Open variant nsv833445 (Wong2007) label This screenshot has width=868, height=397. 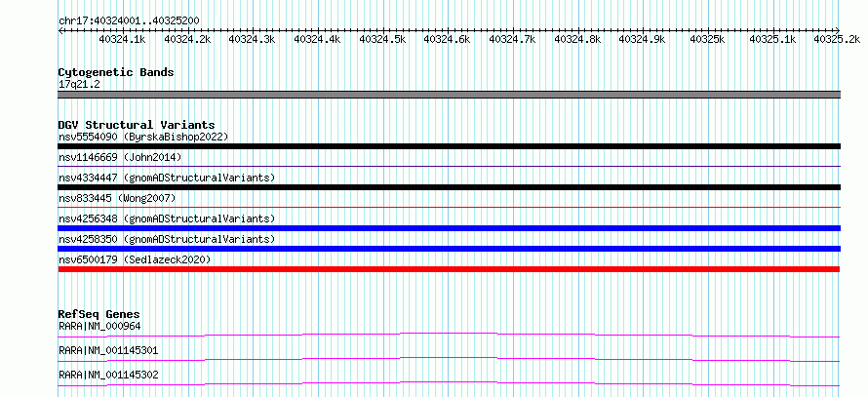click(117, 198)
